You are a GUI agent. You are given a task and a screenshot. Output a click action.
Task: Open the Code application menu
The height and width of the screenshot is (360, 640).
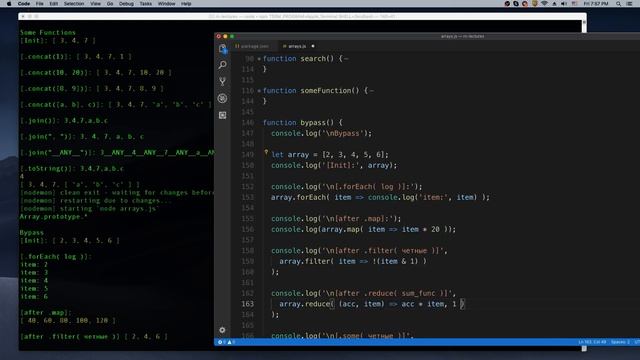click(x=24, y=4)
